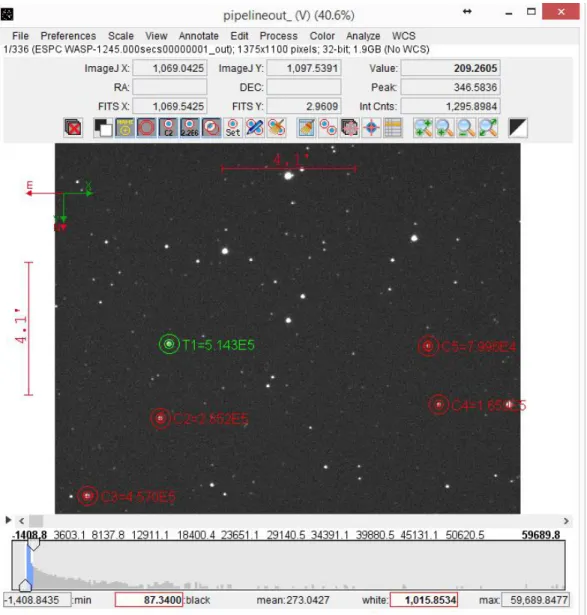Open the measurements table icon

pos(393,127)
